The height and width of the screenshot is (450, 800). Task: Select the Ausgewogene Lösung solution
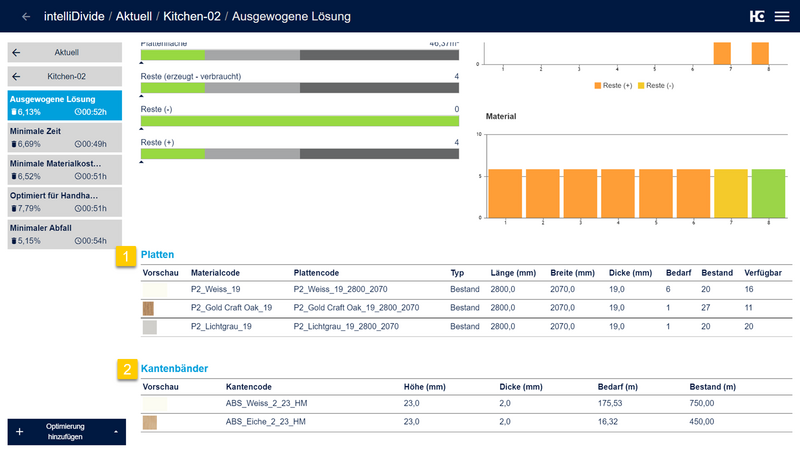coord(65,105)
